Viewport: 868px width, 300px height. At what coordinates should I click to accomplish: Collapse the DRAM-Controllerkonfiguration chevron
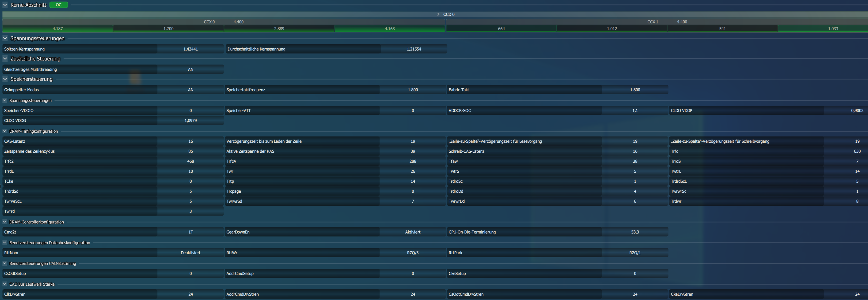[x=5, y=222]
